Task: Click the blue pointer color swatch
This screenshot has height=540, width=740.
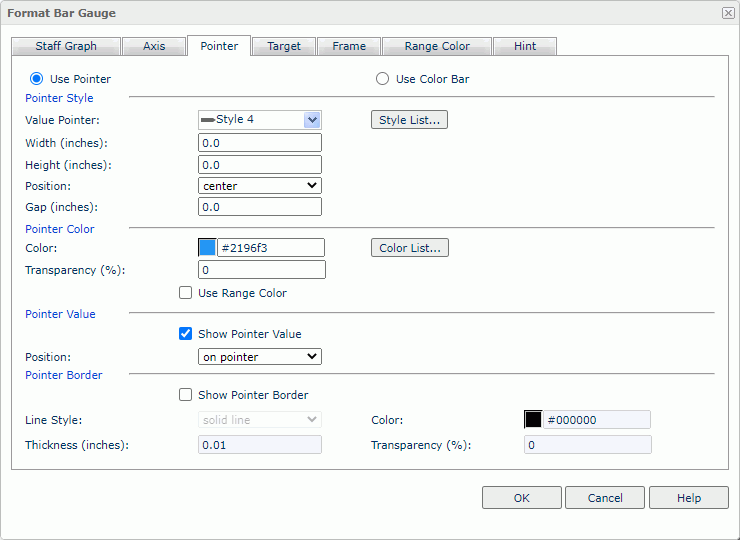Action: point(207,248)
